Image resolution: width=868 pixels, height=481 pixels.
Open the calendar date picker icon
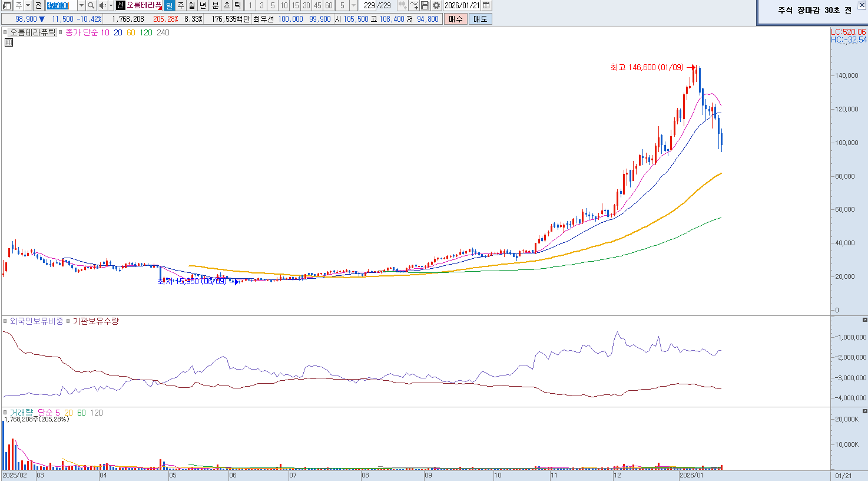[x=486, y=5]
